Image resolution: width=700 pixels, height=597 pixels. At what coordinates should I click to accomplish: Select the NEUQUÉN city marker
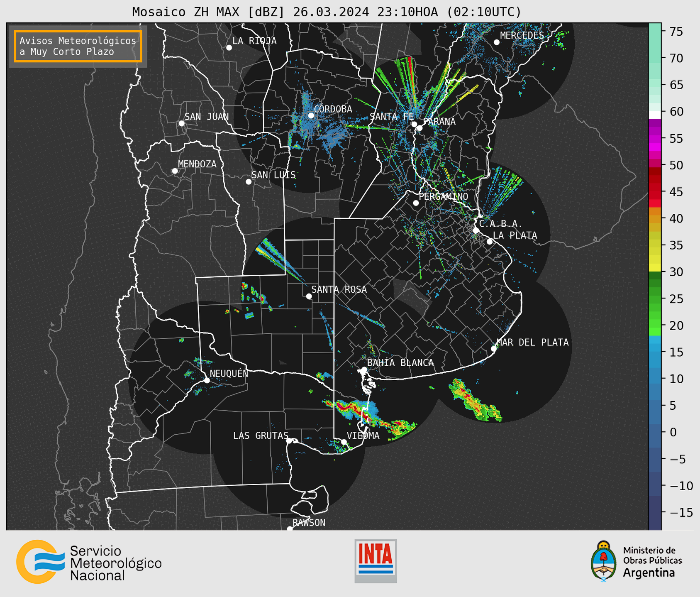pyautogui.click(x=207, y=380)
